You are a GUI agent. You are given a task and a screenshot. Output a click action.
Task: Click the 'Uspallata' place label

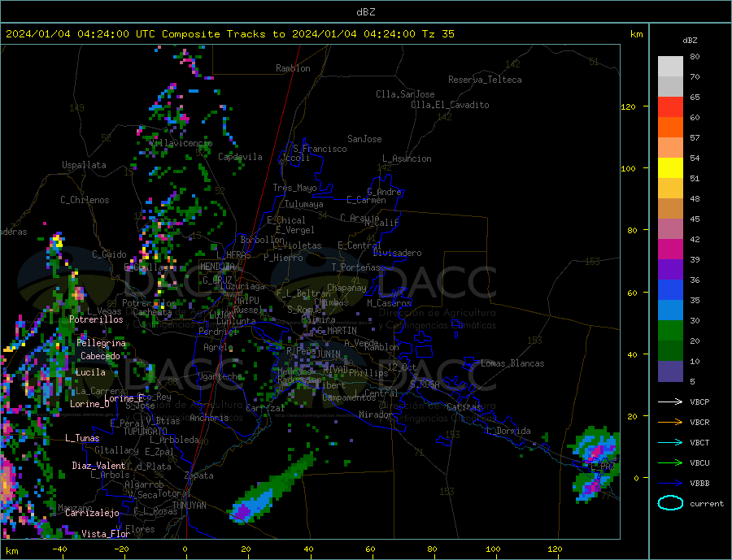click(84, 165)
